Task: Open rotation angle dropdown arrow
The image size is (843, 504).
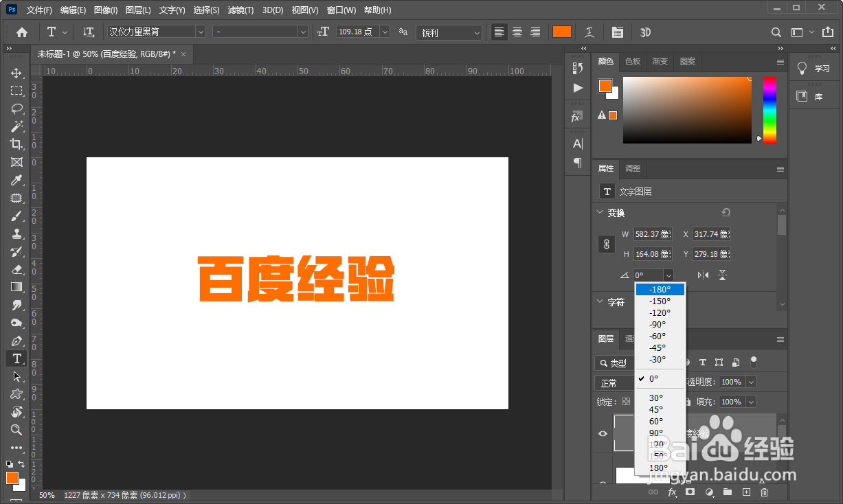Action: pyautogui.click(x=668, y=275)
